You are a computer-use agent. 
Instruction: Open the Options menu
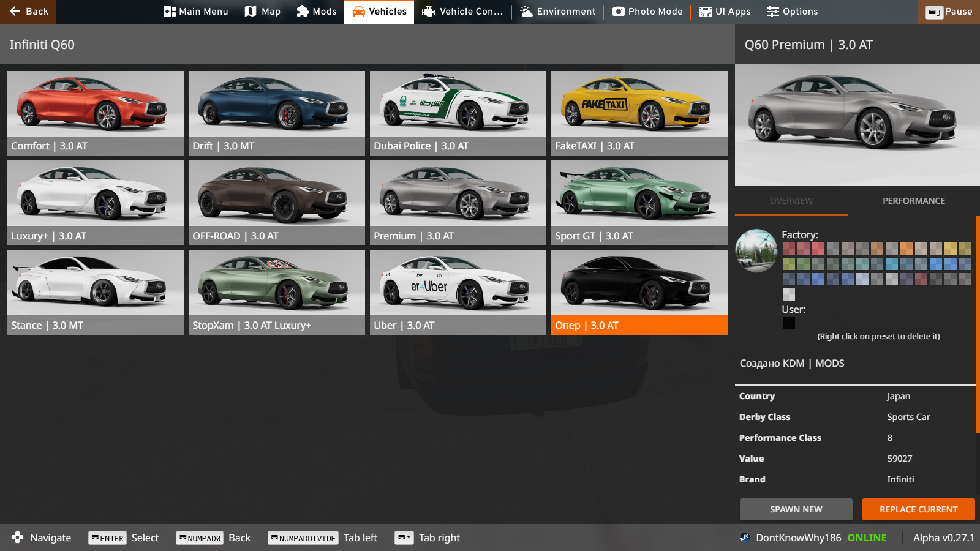[x=792, y=12]
